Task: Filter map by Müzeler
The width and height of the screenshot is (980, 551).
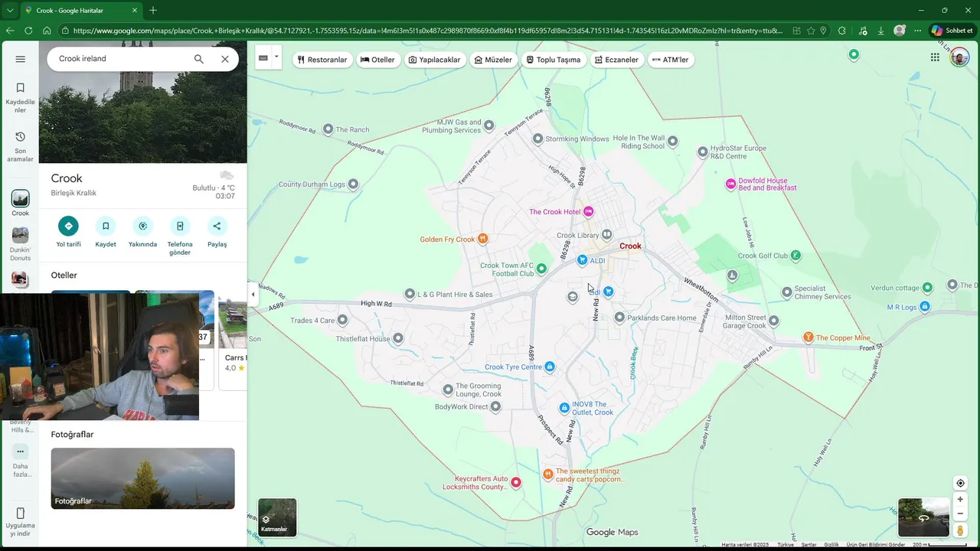Action: (493, 60)
